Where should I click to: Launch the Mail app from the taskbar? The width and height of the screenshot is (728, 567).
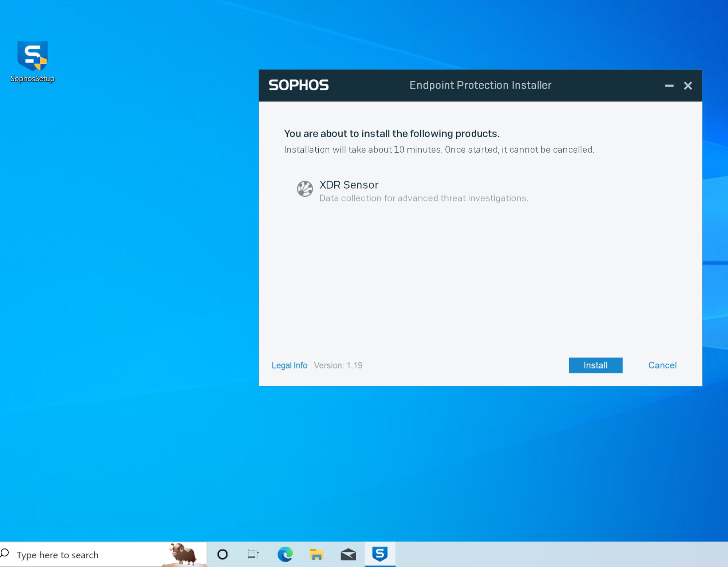click(348, 554)
